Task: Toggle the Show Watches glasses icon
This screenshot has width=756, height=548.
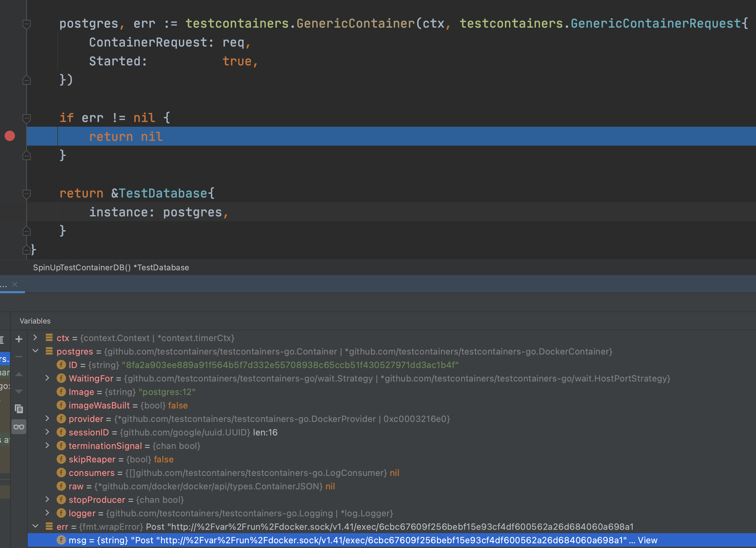Action: (19, 427)
